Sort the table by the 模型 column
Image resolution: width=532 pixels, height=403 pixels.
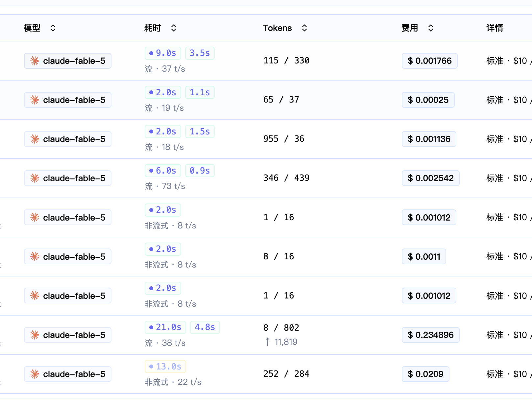click(x=53, y=28)
